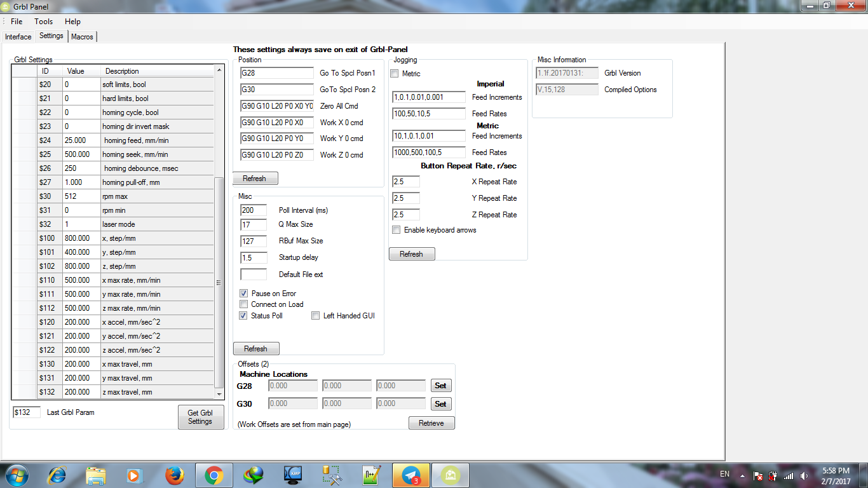Switch to the Interface tab
Screen dimensions: 868x488
pos(18,37)
